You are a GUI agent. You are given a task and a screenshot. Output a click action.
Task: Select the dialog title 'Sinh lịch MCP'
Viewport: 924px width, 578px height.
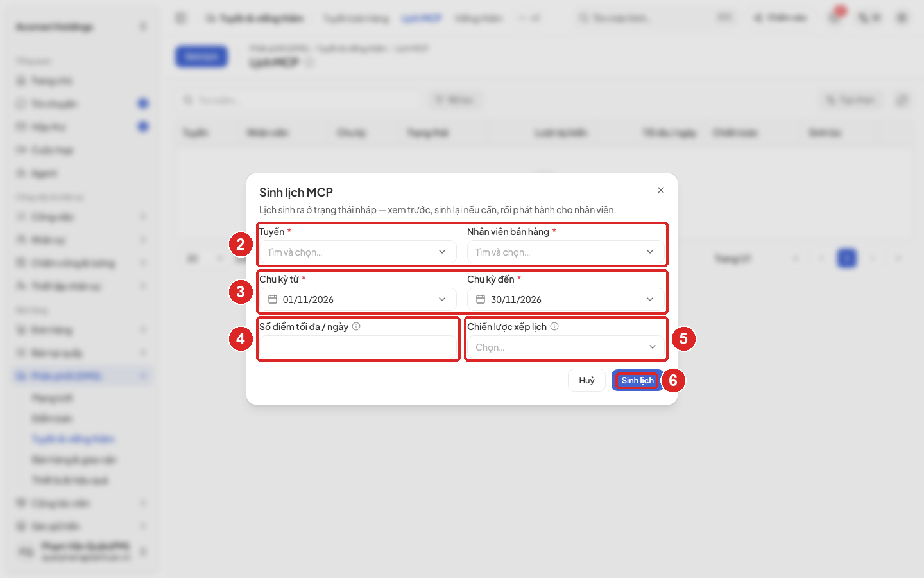point(296,192)
